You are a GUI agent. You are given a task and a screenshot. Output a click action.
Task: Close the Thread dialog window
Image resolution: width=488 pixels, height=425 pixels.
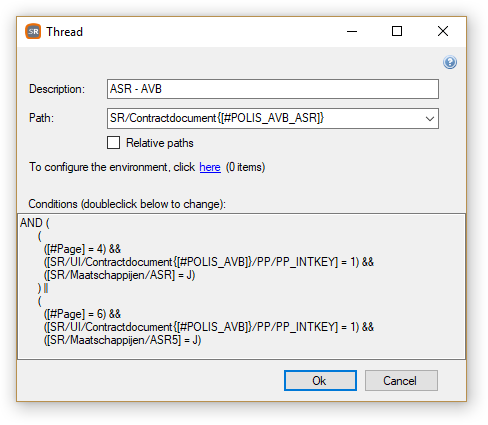tap(443, 31)
